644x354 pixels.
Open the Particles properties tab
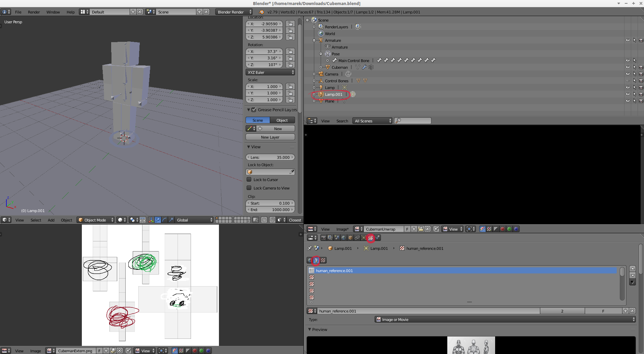[x=378, y=238]
